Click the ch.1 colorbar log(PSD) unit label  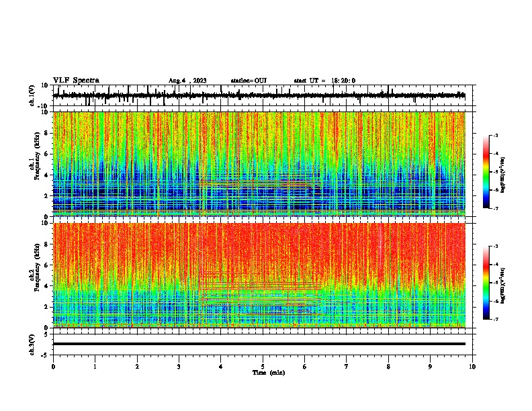(503, 175)
